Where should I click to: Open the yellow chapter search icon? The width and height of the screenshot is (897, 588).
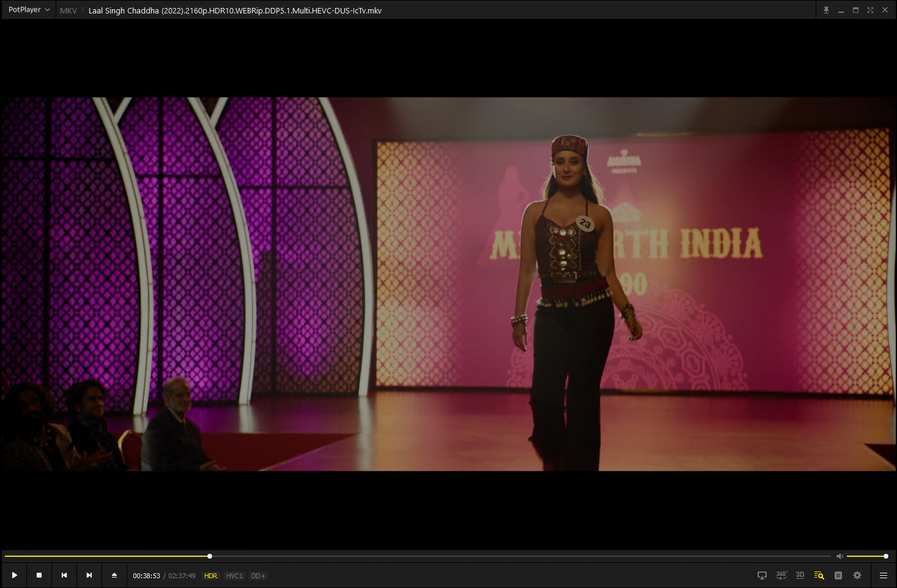click(819, 575)
